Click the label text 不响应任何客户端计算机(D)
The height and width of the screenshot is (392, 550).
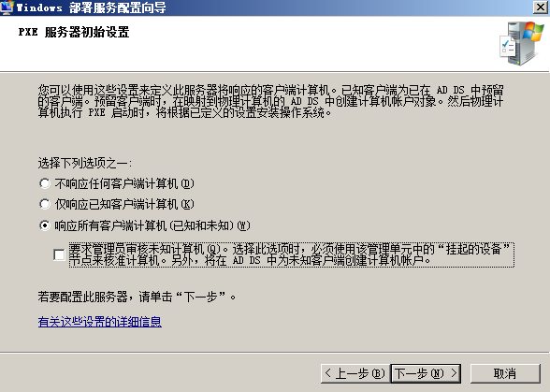(124, 183)
